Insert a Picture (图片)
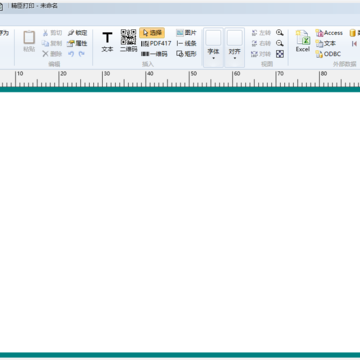 coord(186,33)
